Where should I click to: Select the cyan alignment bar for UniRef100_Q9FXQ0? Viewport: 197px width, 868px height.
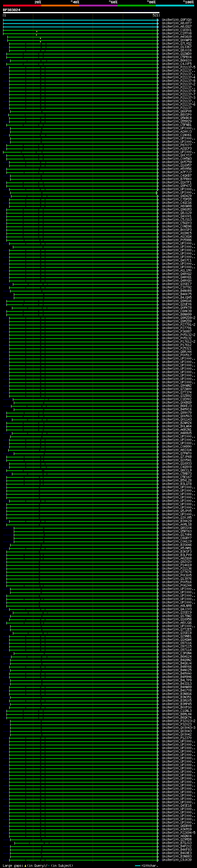click(x=81, y=20)
